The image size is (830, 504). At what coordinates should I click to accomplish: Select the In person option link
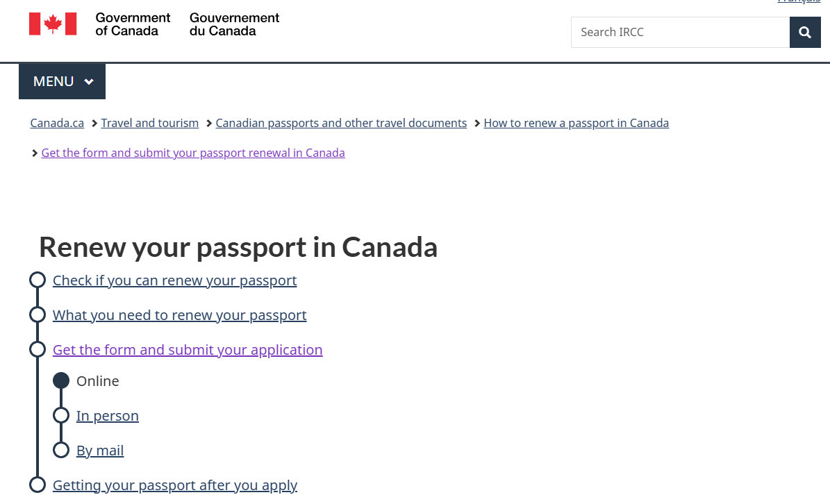tap(108, 417)
